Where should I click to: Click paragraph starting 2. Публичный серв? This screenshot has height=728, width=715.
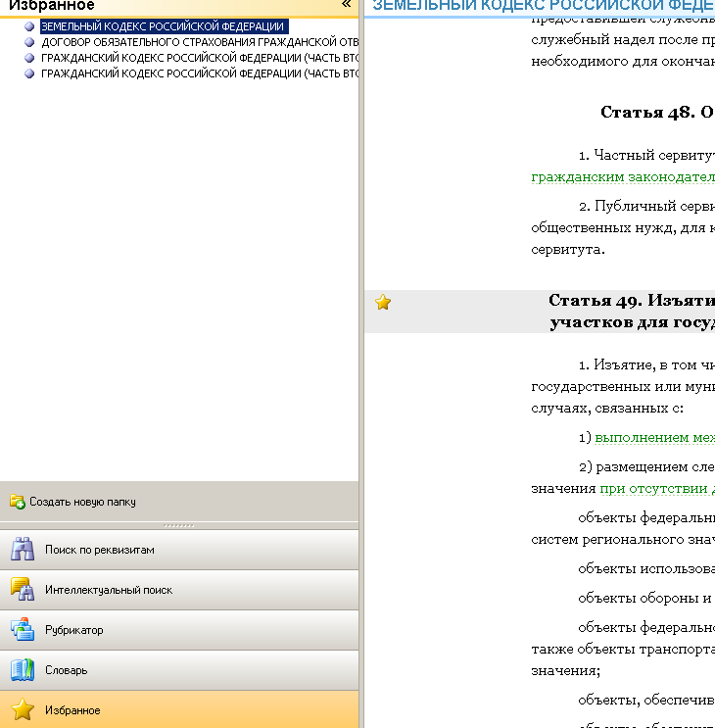coord(623,227)
